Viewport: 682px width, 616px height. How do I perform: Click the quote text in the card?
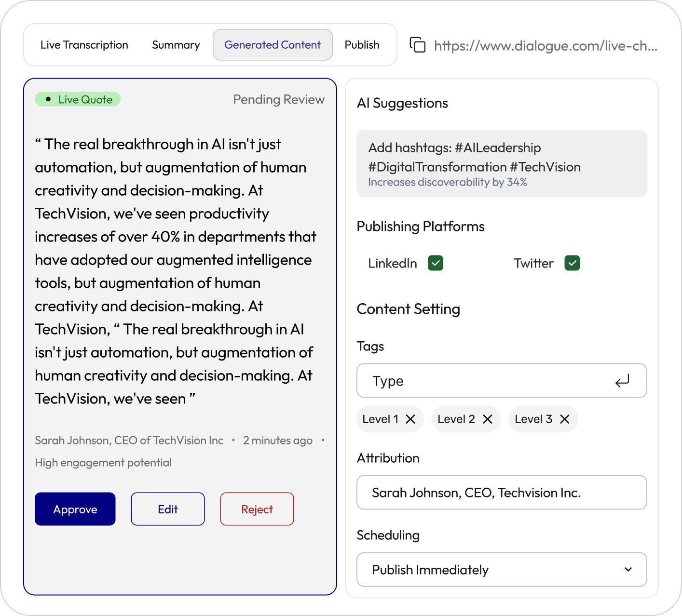[176, 271]
